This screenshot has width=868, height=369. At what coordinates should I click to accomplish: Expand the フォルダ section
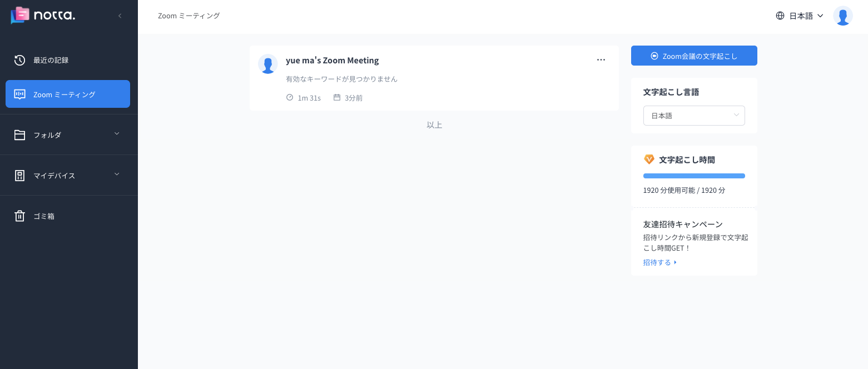(117, 133)
